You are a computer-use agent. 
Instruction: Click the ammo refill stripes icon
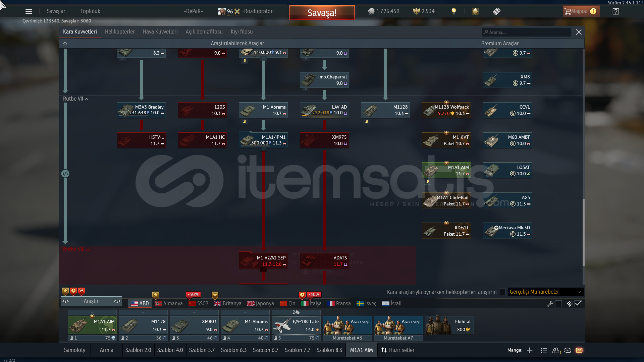click(x=569, y=304)
